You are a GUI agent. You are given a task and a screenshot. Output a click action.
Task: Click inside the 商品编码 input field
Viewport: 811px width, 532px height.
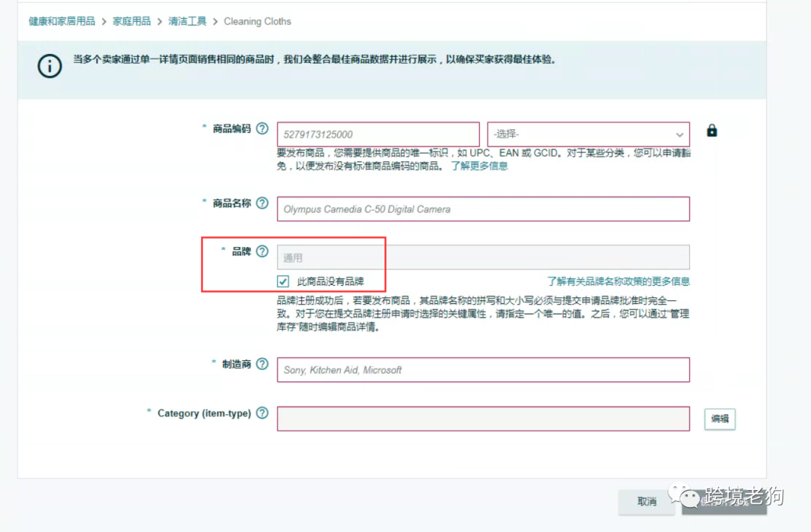[x=378, y=134]
